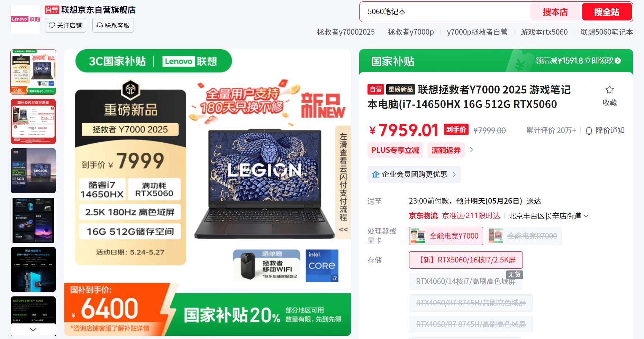644x339 pixels.
Task: Click the 5060笔记本 search input field
Action: tap(445, 12)
